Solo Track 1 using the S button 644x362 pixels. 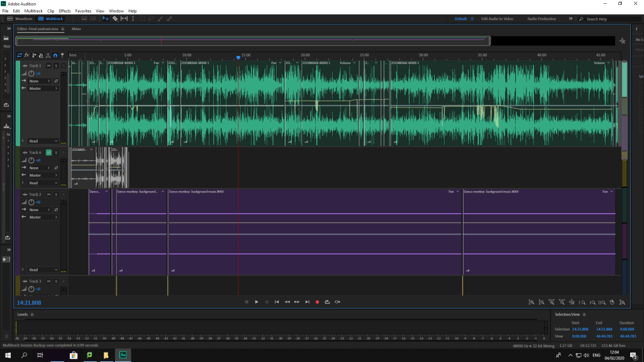[x=56, y=66]
